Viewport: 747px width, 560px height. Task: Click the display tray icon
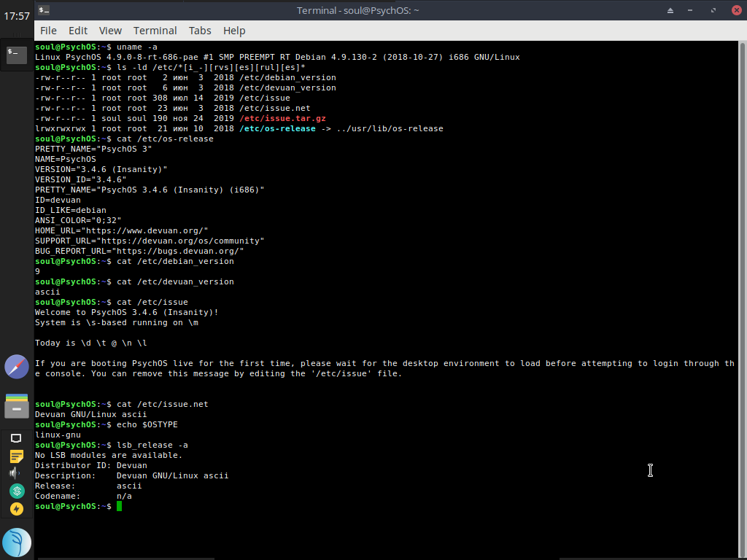point(16,438)
